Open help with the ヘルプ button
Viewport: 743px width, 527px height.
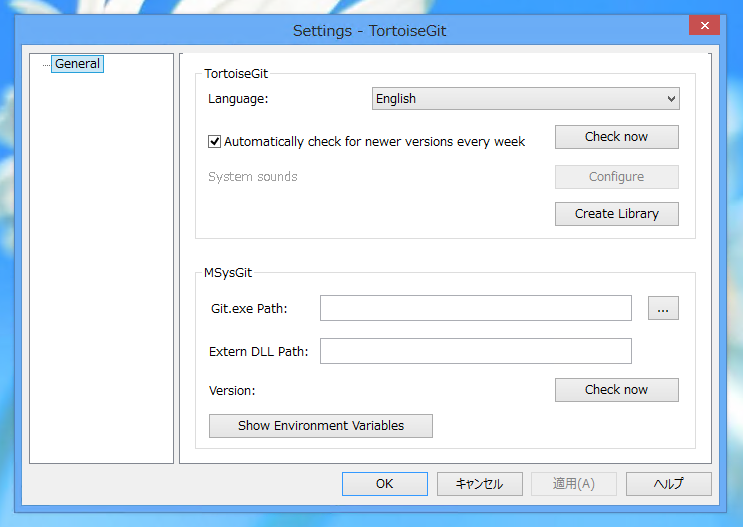669,484
